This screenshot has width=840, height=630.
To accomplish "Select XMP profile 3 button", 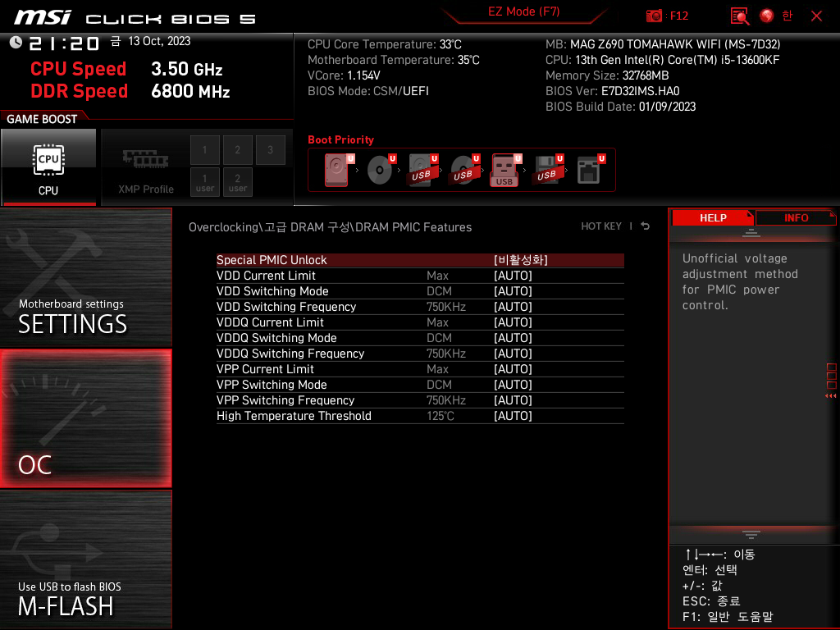I will click(x=270, y=150).
